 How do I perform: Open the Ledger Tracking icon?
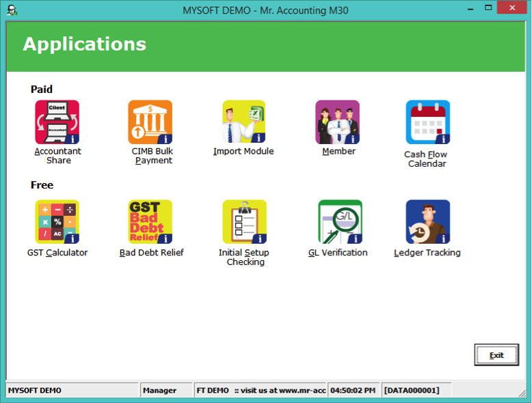coord(428,222)
